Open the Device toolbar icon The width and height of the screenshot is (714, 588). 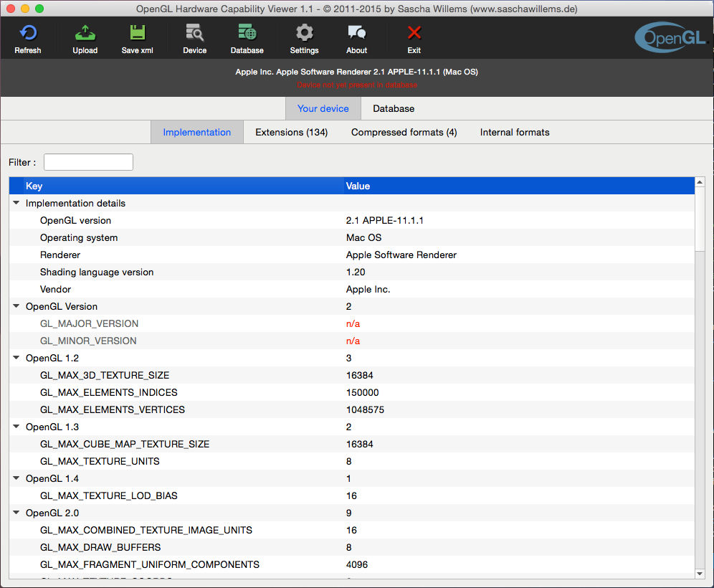194,38
